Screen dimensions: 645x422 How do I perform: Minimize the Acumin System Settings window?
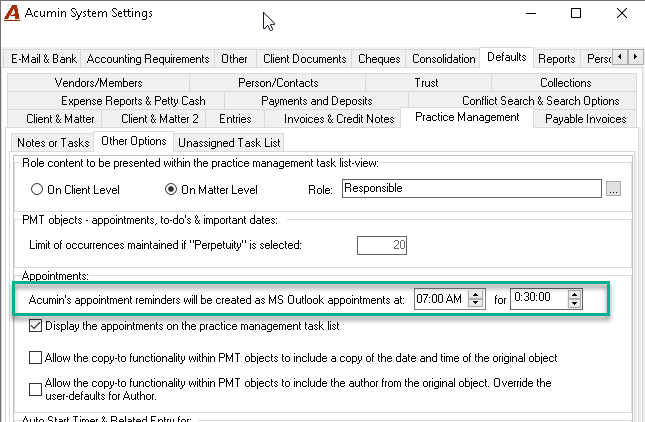click(x=531, y=13)
